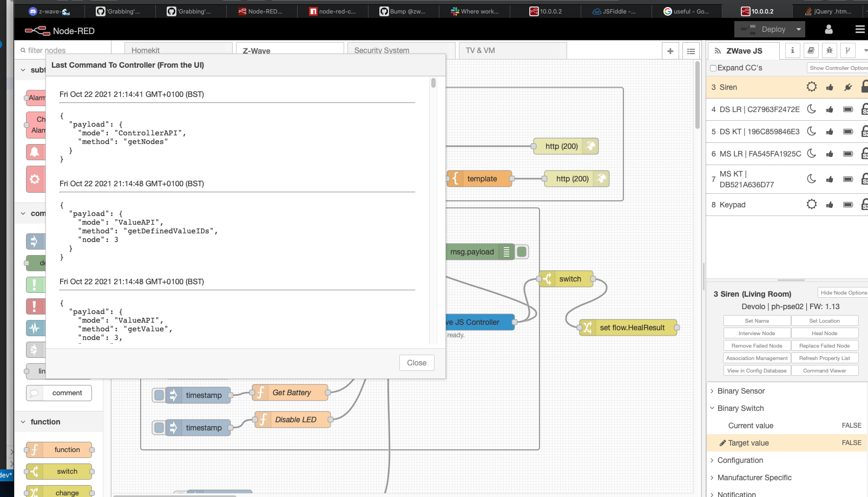Screen dimensions: 868x497
Task: Click the sun icon on Keypad row
Action: coord(812,204)
